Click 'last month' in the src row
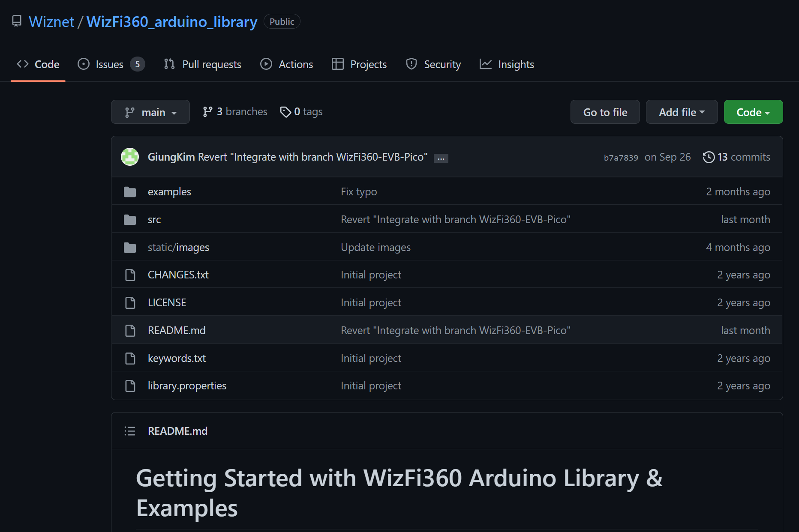This screenshot has width=799, height=532. pos(745,220)
